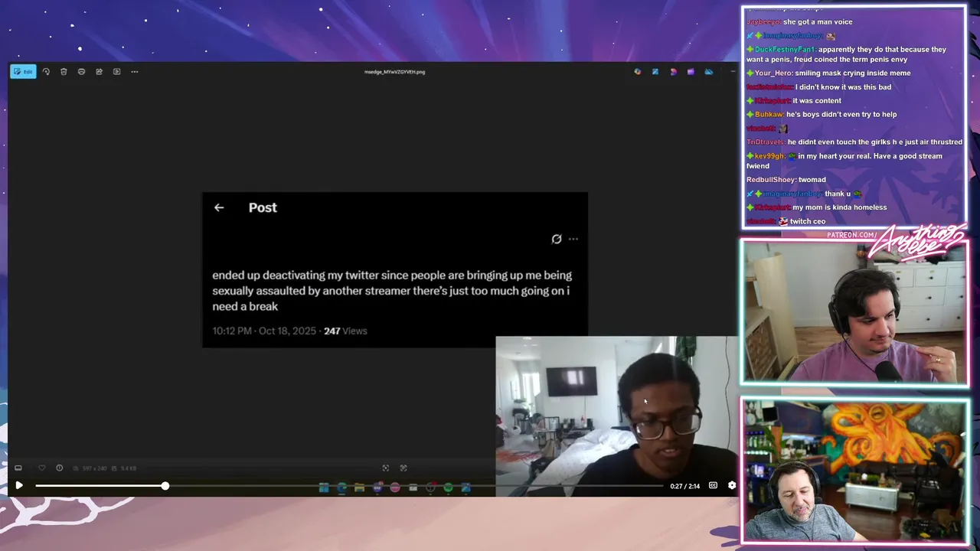The width and height of the screenshot is (980, 551).
Task: Click the zoom-to-fit icon in Photos footer
Action: [385, 468]
